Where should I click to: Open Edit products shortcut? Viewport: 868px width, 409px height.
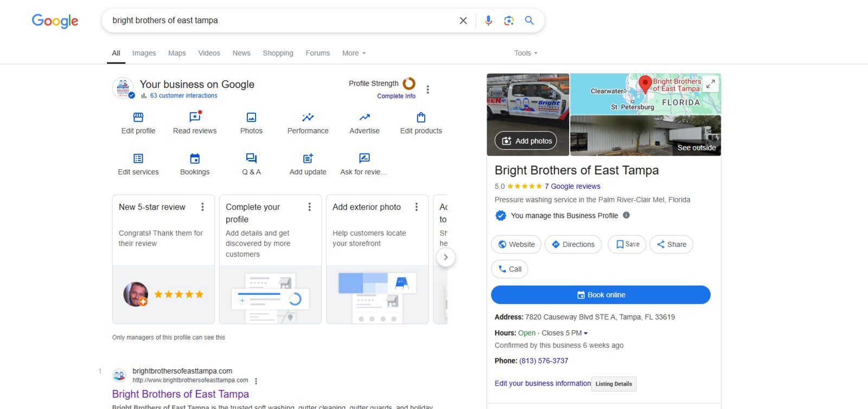pos(421,123)
